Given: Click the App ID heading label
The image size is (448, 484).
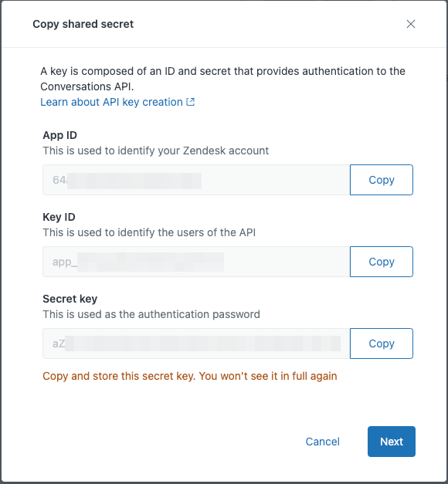Looking at the screenshot, I should pos(60,135).
